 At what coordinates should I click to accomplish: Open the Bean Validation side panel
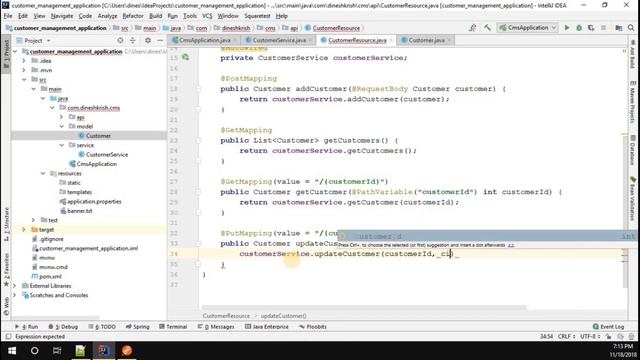(632, 198)
